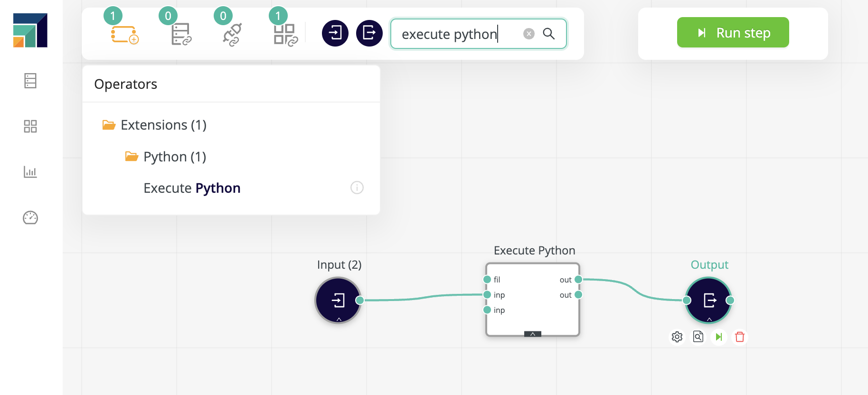The width and height of the screenshot is (868, 395).
Task: Expand the Output node caret
Action: click(x=709, y=320)
